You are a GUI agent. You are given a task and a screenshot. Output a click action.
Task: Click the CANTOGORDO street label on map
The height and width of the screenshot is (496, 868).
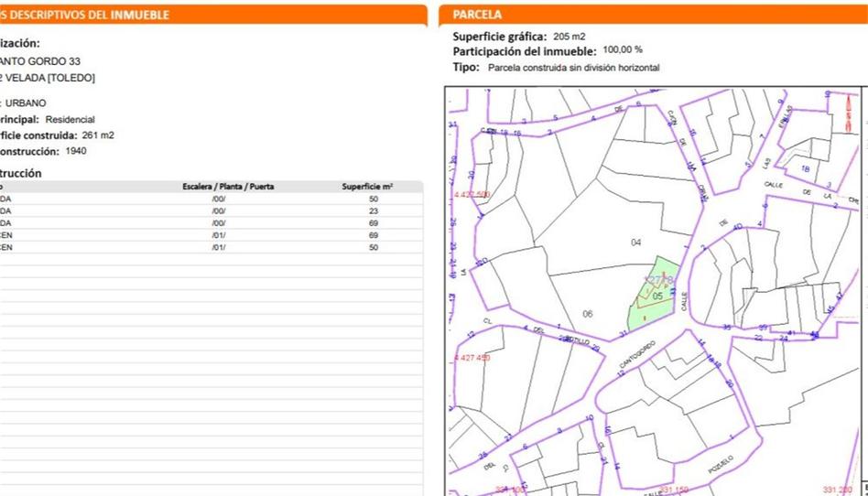click(x=638, y=352)
